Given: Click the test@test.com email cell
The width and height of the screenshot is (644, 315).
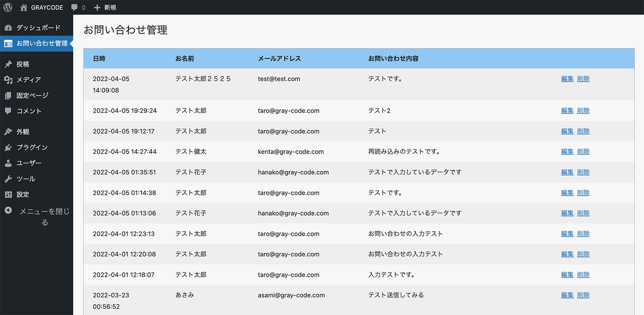Looking at the screenshot, I should point(279,79).
